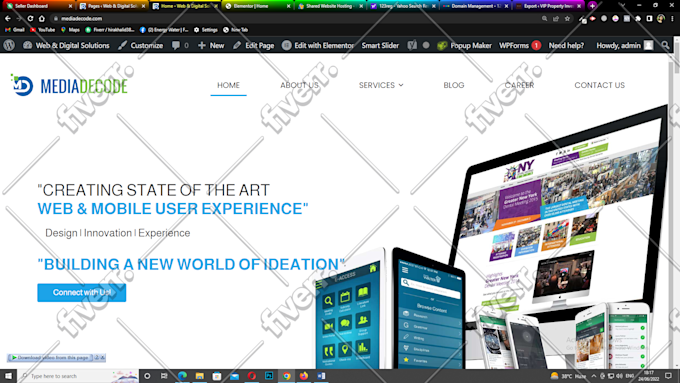Click the browser home button
The image size is (680, 383).
coord(42,19)
